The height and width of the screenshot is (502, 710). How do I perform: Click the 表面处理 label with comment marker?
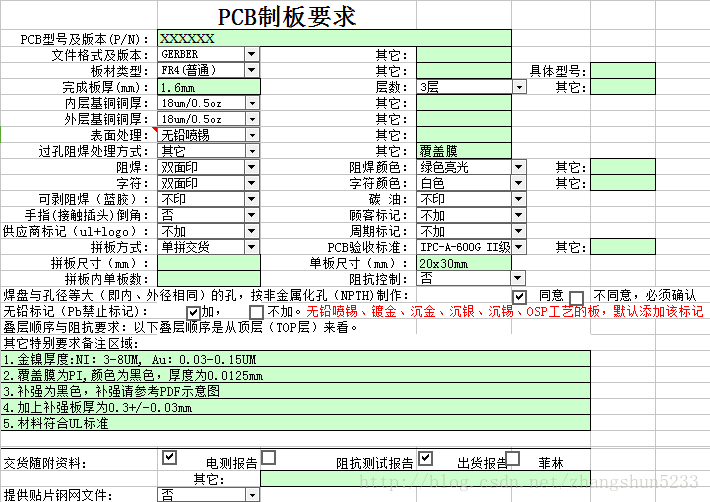[x=119, y=135]
